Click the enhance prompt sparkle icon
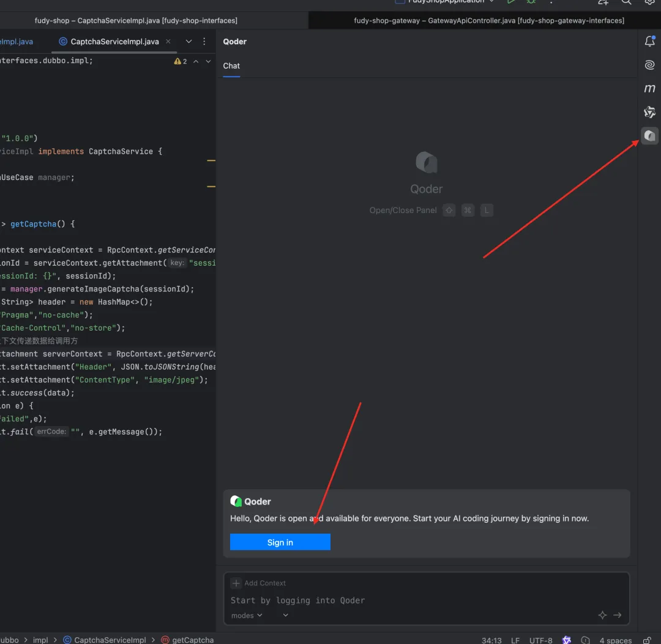This screenshot has width=661, height=644. [x=602, y=615]
